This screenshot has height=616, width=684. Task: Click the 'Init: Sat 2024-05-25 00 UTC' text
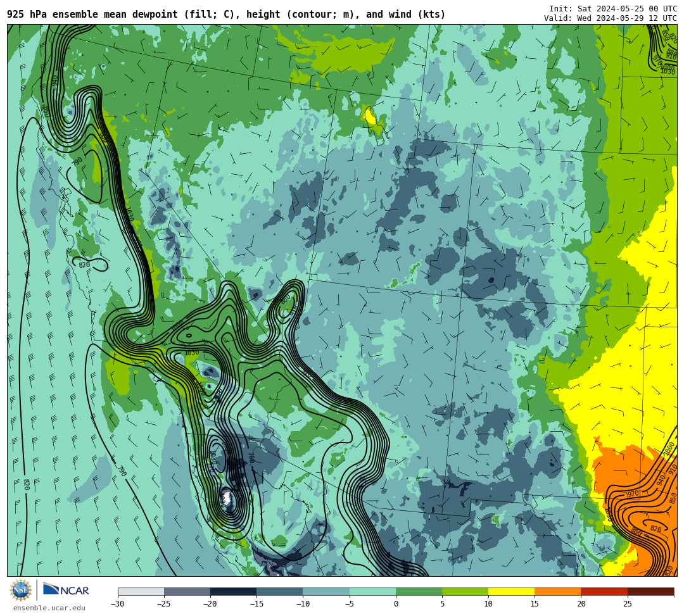(x=613, y=9)
